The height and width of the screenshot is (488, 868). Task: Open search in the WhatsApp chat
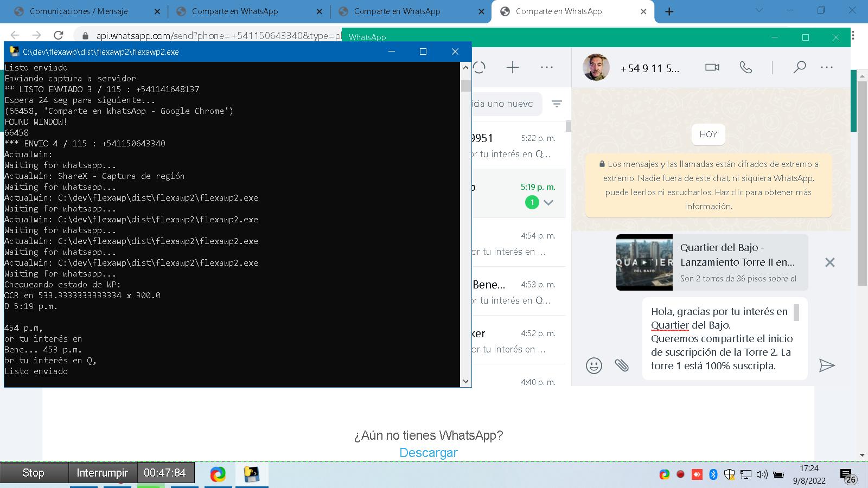799,67
